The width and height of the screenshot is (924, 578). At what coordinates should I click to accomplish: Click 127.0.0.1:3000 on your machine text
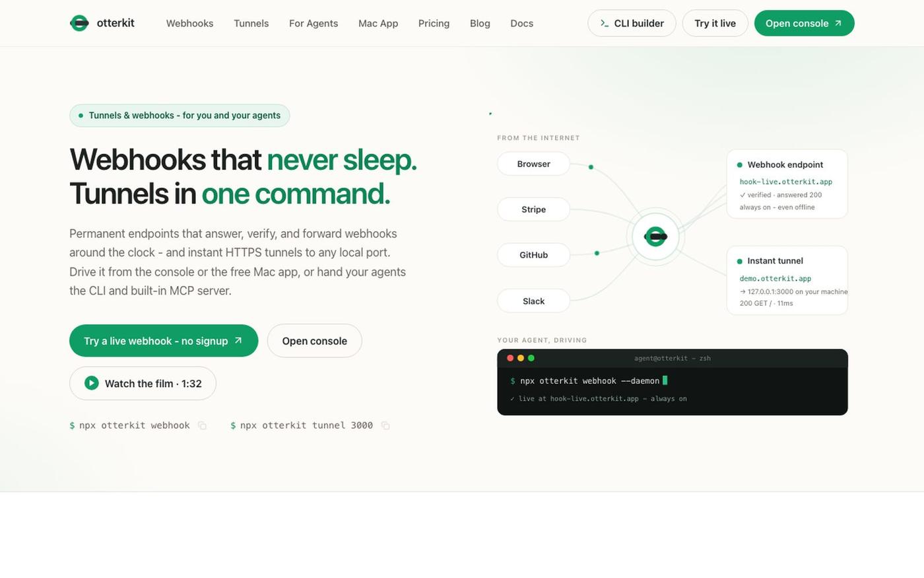click(793, 291)
